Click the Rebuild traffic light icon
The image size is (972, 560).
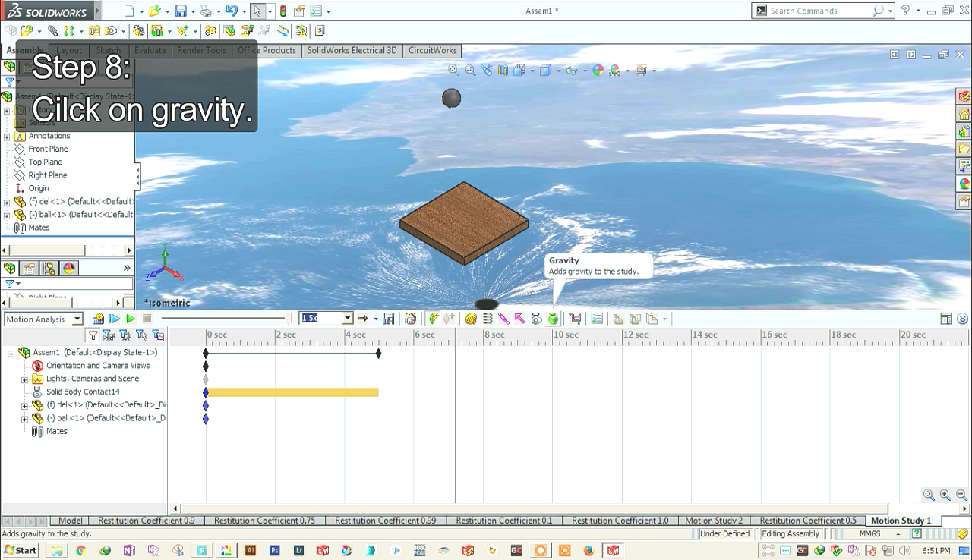[283, 11]
